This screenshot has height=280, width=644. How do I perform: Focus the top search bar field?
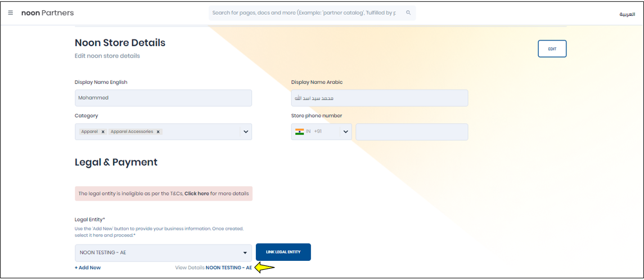pyautogui.click(x=304, y=13)
